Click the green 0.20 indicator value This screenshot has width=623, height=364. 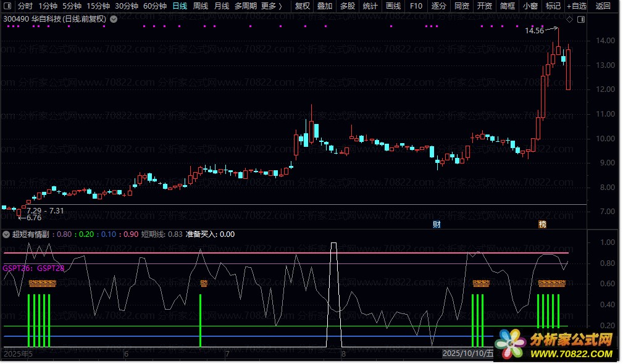[86, 234]
